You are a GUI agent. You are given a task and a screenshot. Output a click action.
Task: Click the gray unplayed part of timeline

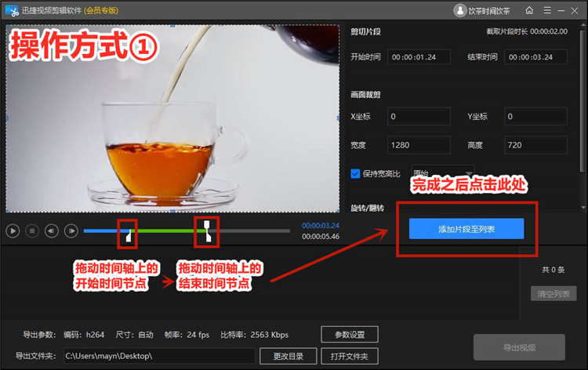tap(251, 231)
